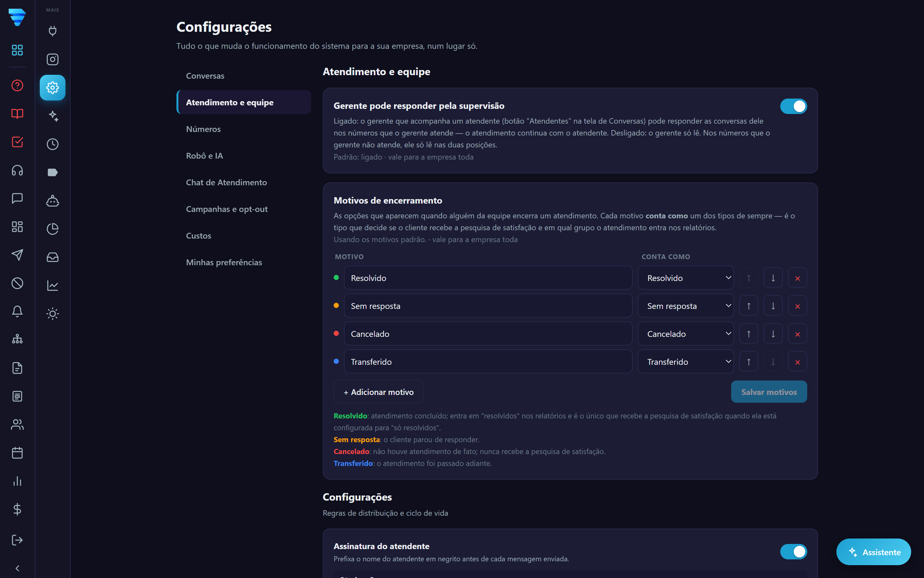
Task: Click the Transferido motivo text field
Action: (x=488, y=362)
